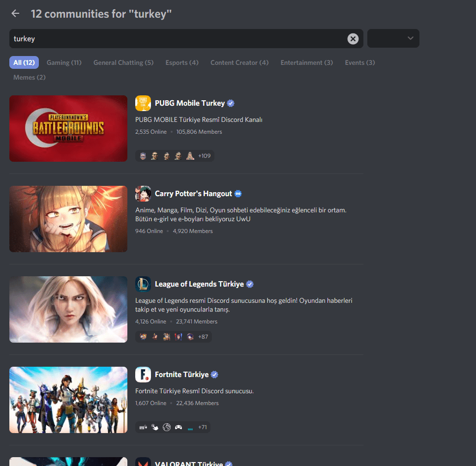Toggle the Gaming (11) filter

[x=64, y=63]
